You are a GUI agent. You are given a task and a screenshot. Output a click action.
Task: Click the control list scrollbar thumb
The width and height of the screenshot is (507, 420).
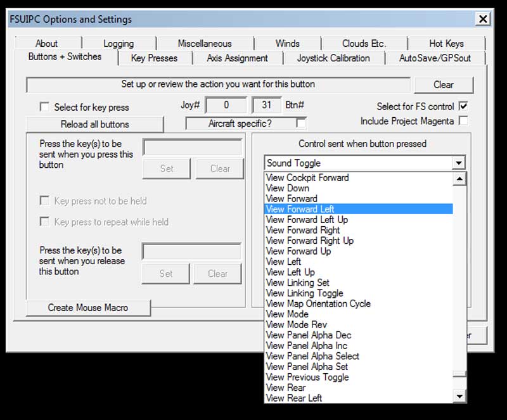pos(459,374)
